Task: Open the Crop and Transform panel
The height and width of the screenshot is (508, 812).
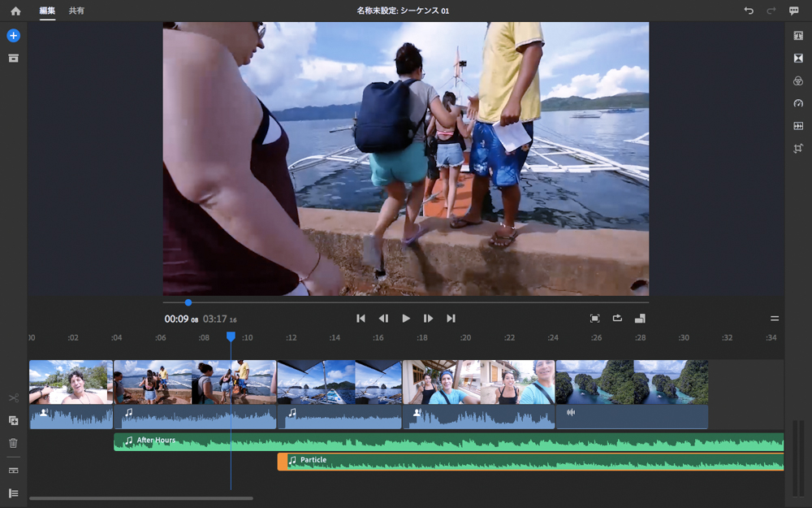Action: point(798,149)
